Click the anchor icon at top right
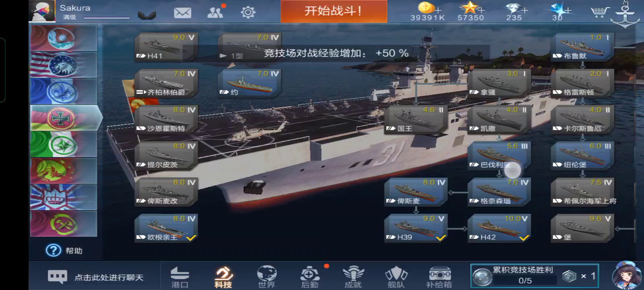 pyautogui.click(x=625, y=14)
